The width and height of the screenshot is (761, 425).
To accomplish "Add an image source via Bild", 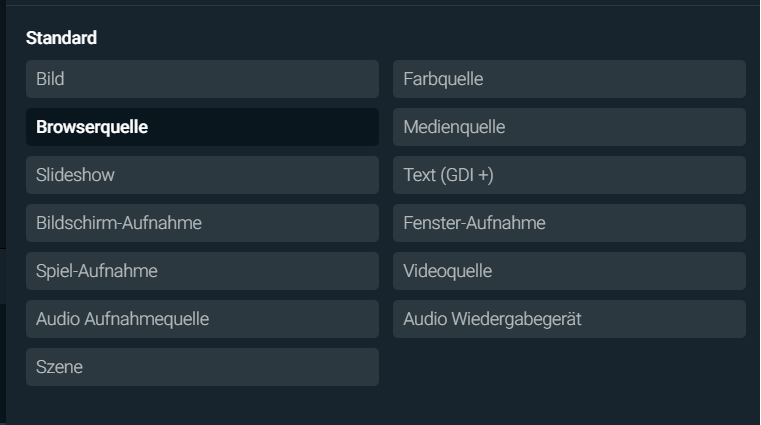I will click(x=202, y=79).
